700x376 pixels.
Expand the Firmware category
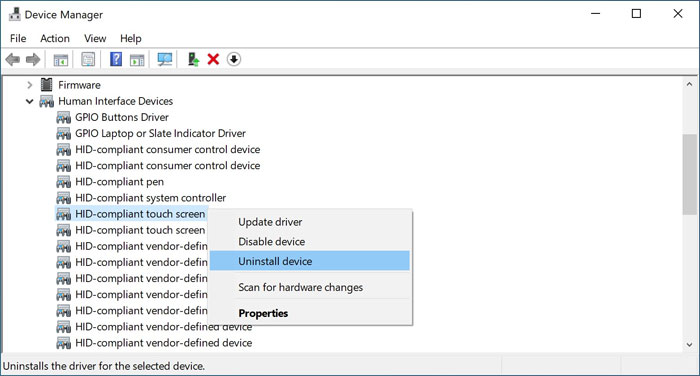click(x=29, y=85)
